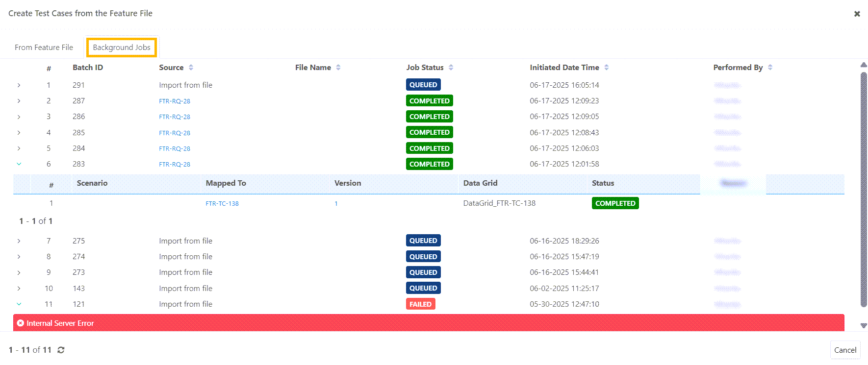Open the Background Jobs tab
The width and height of the screenshot is (868, 365).
tap(122, 48)
